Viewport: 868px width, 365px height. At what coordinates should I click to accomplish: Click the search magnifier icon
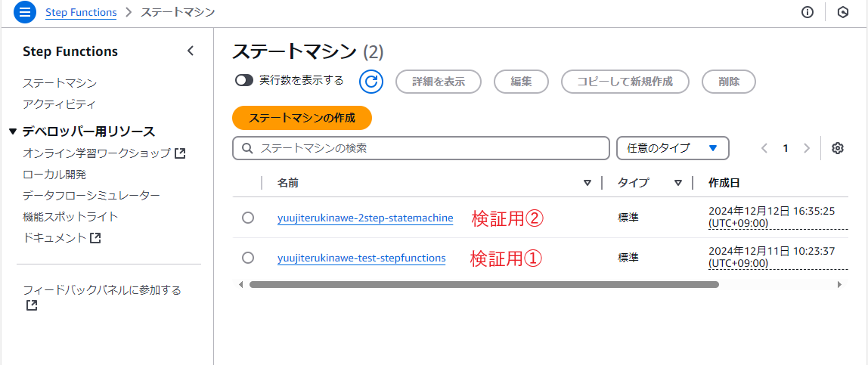click(248, 148)
